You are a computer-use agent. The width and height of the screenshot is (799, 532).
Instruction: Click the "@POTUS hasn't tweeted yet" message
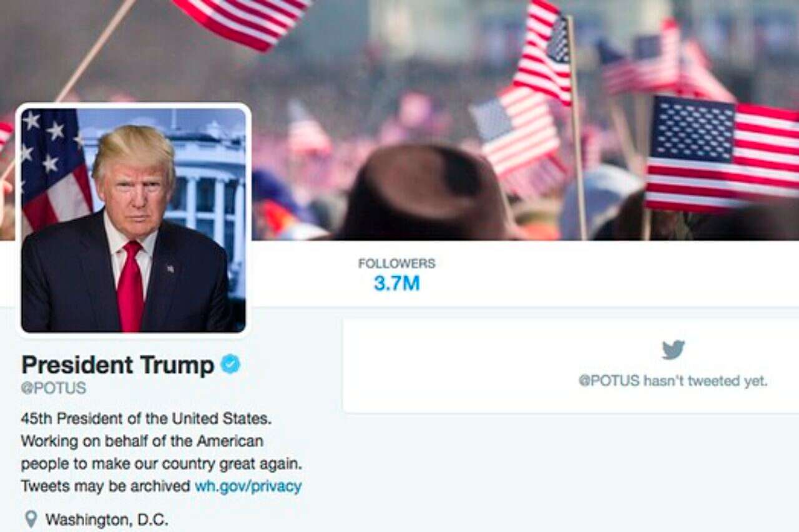673,380
